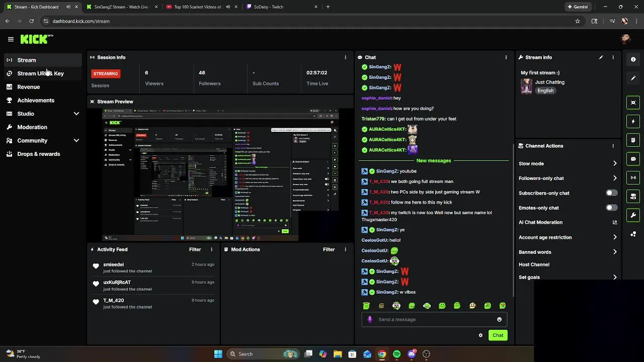Open the Mod Actions Filter dropdown

pos(329,249)
